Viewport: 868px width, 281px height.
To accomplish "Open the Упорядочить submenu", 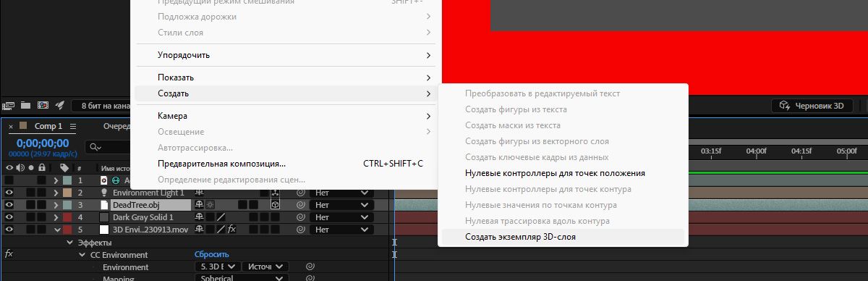I will click(286, 55).
